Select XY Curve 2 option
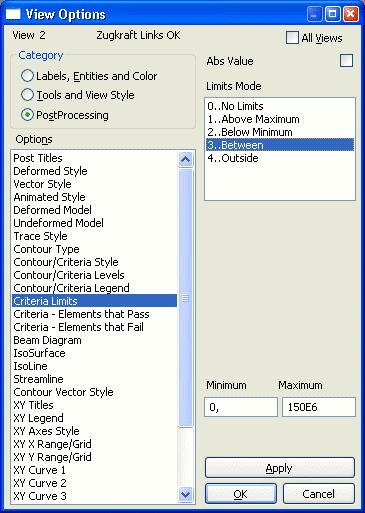 94,483
